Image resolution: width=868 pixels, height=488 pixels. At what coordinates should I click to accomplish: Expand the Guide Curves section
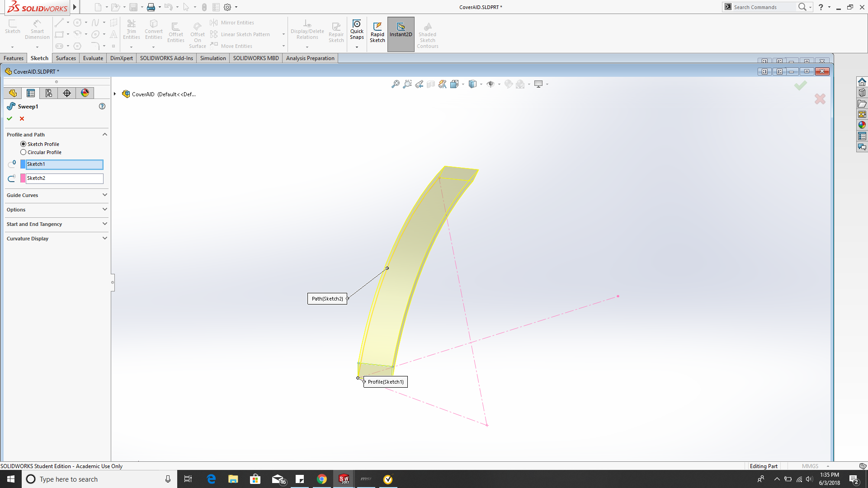[105, 195]
